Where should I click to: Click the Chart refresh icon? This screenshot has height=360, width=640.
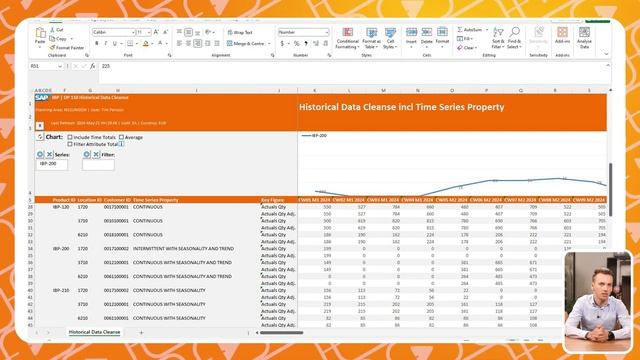[x=40, y=137]
